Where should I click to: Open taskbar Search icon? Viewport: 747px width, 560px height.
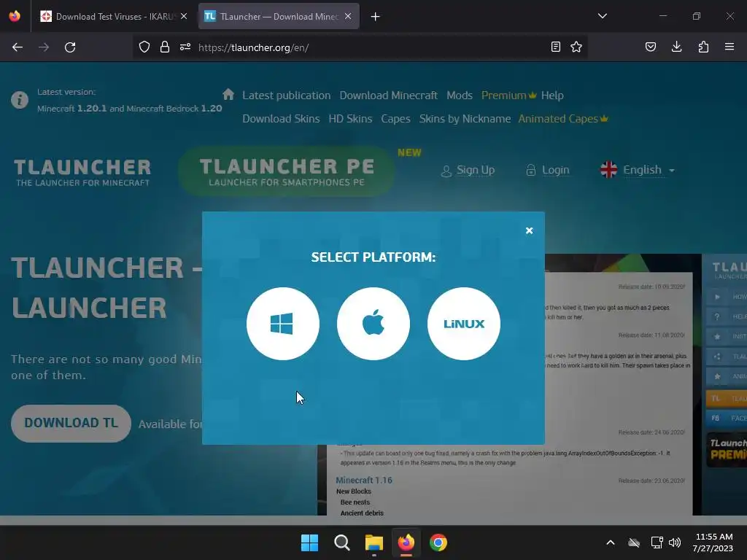coord(341,542)
